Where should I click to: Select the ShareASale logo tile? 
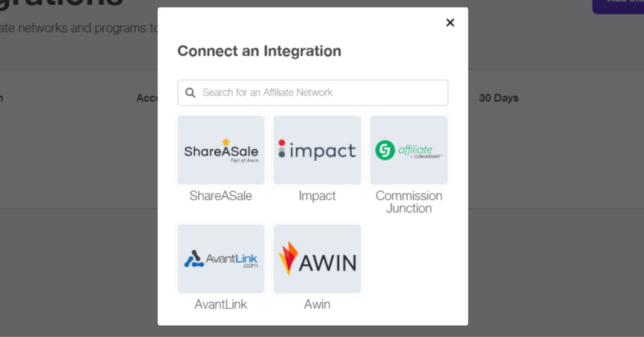[x=221, y=150]
